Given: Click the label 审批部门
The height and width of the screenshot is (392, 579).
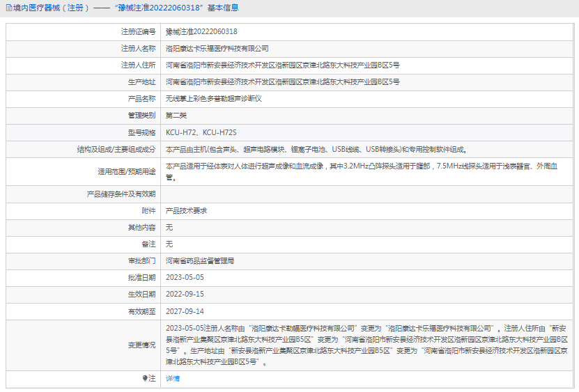Looking at the screenshot, I should (x=142, y=261).
